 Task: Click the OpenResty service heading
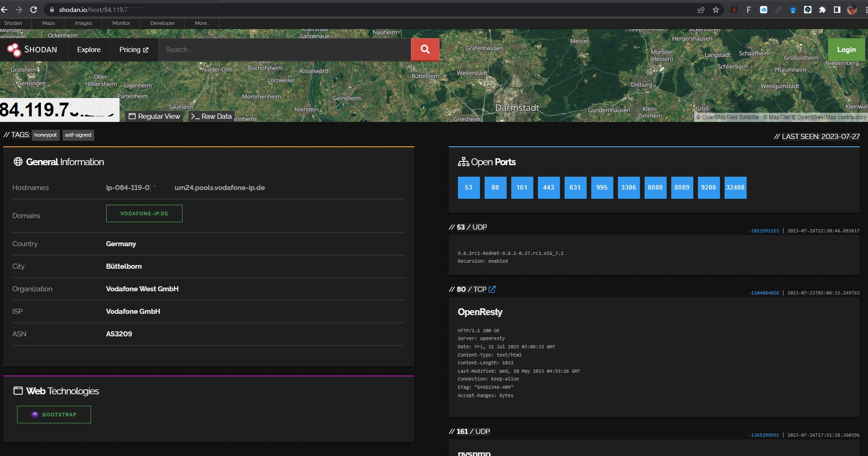pyautogui.click(x=480, y=312)
